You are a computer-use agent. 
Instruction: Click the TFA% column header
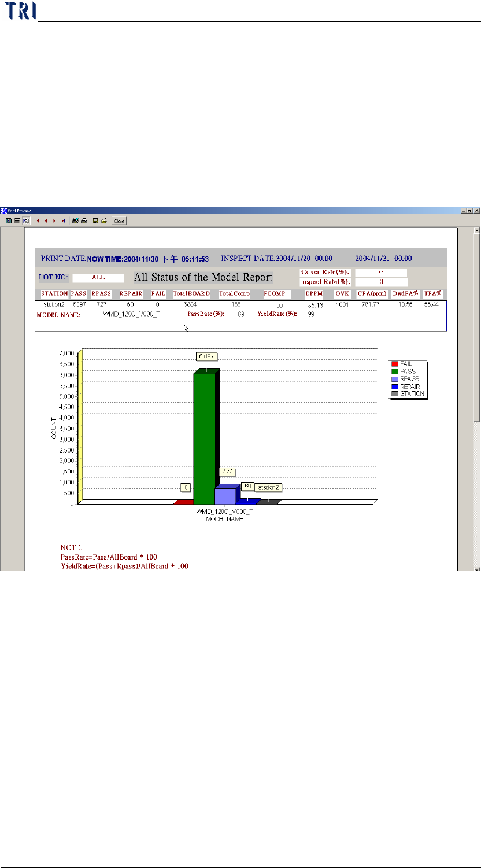(x=432, y=294)
